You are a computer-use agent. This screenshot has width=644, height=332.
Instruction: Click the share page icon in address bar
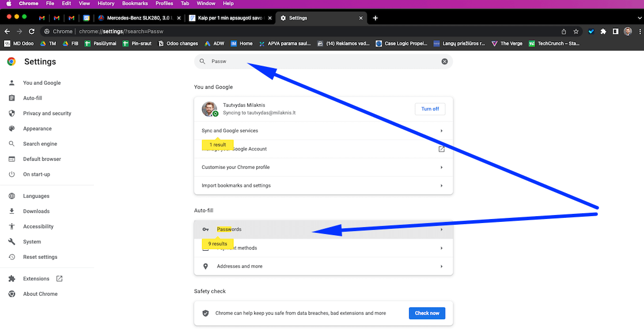(564, 31)
